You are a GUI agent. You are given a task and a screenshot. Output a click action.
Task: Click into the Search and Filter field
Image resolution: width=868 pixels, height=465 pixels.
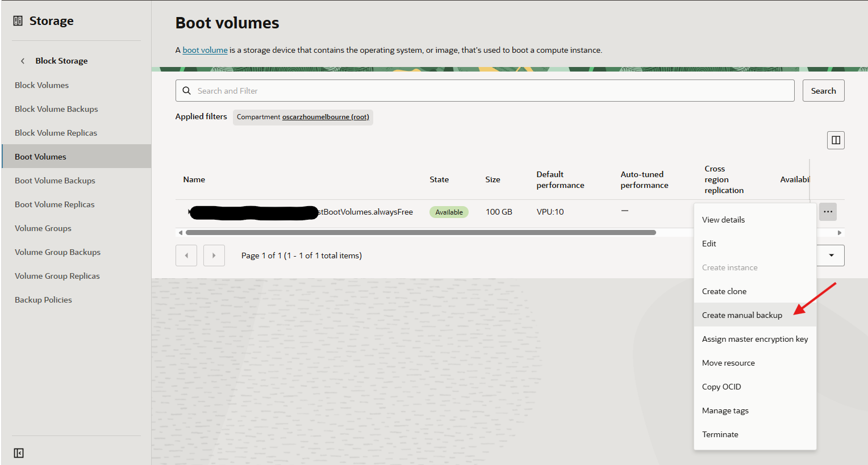pos(485,91)
